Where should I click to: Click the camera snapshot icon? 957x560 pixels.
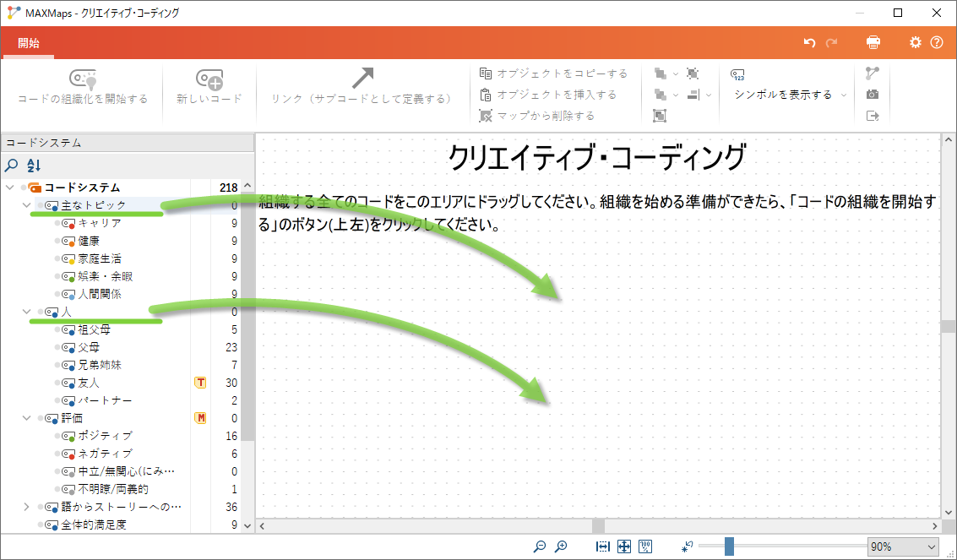pos(873,94)
